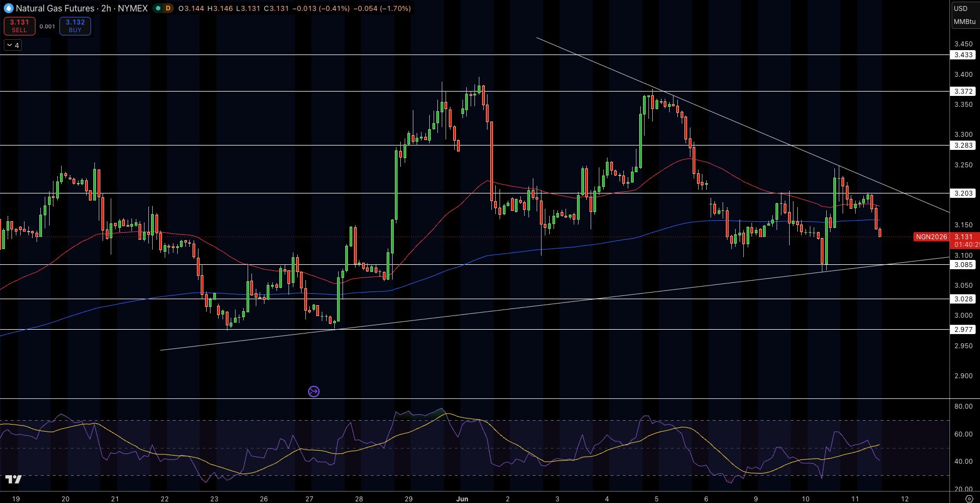The width and height of the screenshot is (980, 503).
Task: Open the purple go-to-date arrow icon
Action: click(314, 391)
